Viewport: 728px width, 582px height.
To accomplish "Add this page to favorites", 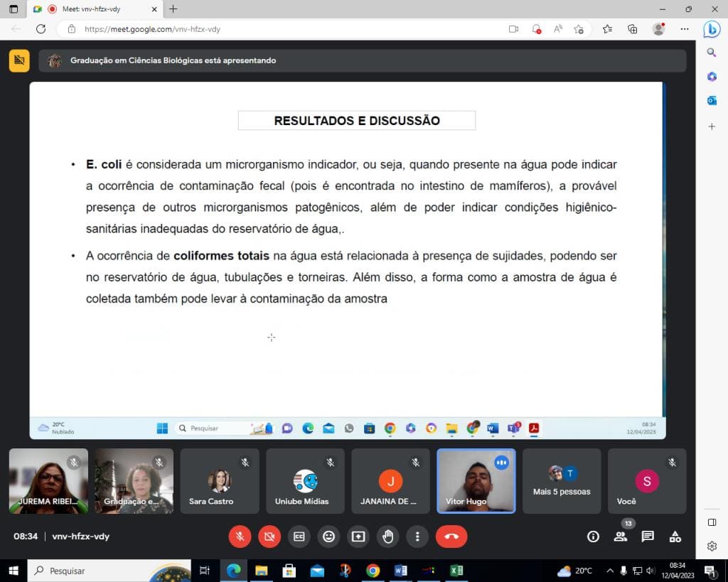I will point(579,28).
